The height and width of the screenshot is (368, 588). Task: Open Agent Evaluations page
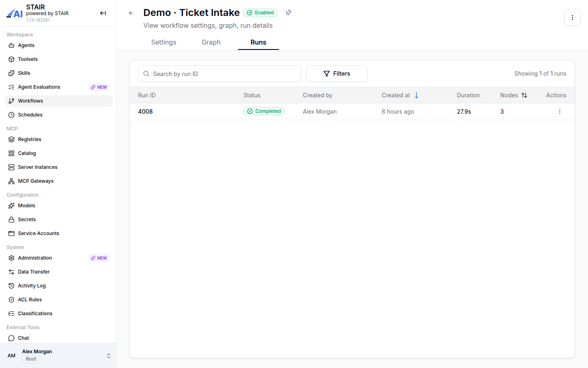59,87
